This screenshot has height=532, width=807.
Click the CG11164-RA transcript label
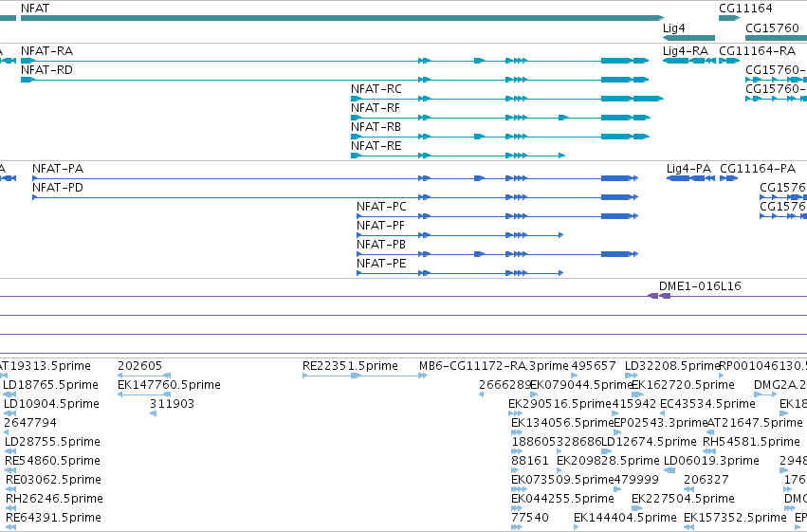(x=757, y=51)
